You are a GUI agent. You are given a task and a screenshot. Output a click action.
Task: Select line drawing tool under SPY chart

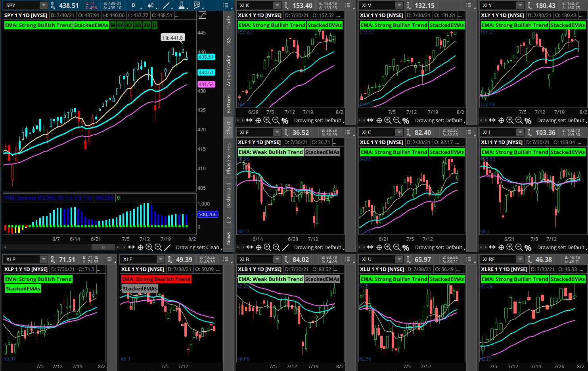click(167, 247)
